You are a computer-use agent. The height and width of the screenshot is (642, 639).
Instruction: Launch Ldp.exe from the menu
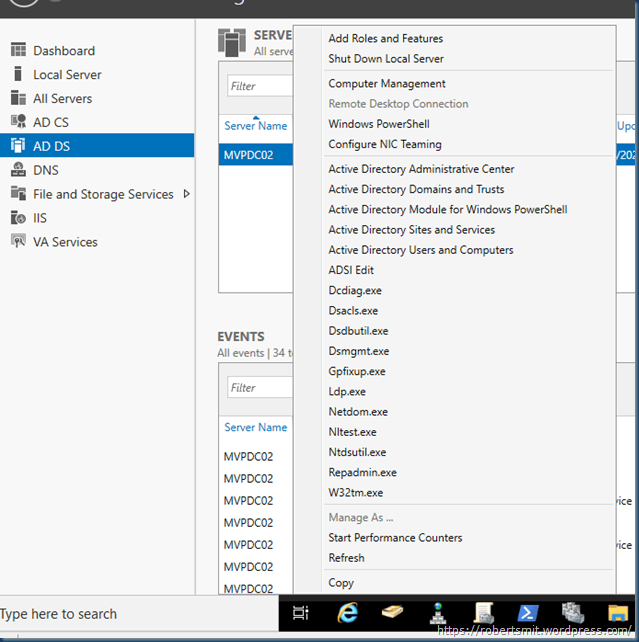pos(347,391)
